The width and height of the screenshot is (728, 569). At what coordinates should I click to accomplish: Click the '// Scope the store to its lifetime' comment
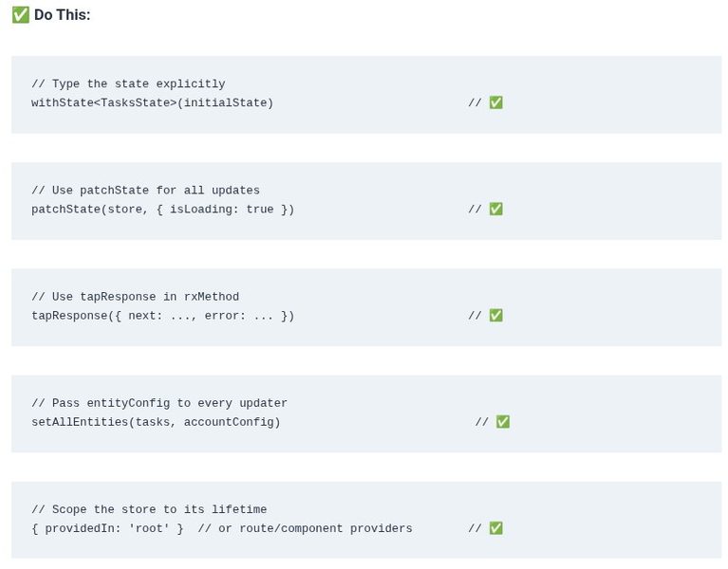(x=149, y=509)
